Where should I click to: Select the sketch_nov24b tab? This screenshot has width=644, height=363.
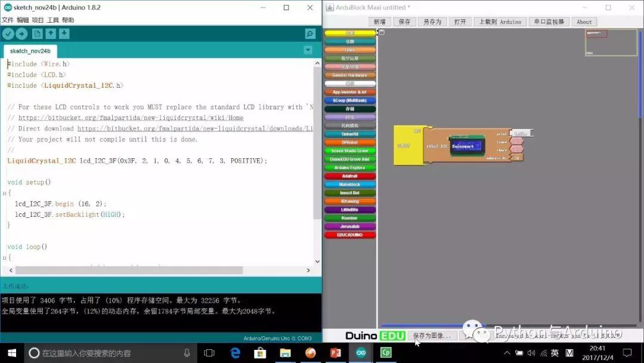point(30,51)
